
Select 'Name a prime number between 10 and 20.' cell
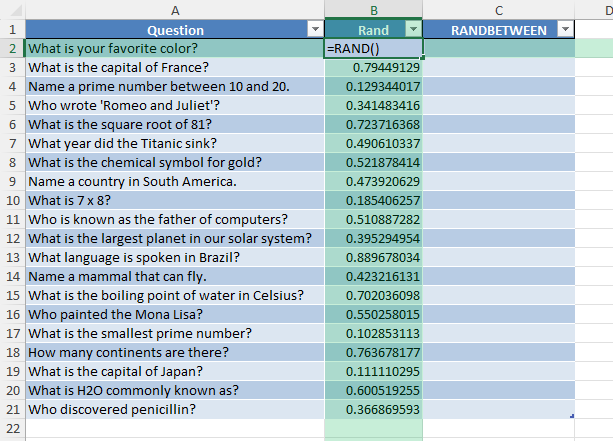pyautogui.click(x=175, y=86)
